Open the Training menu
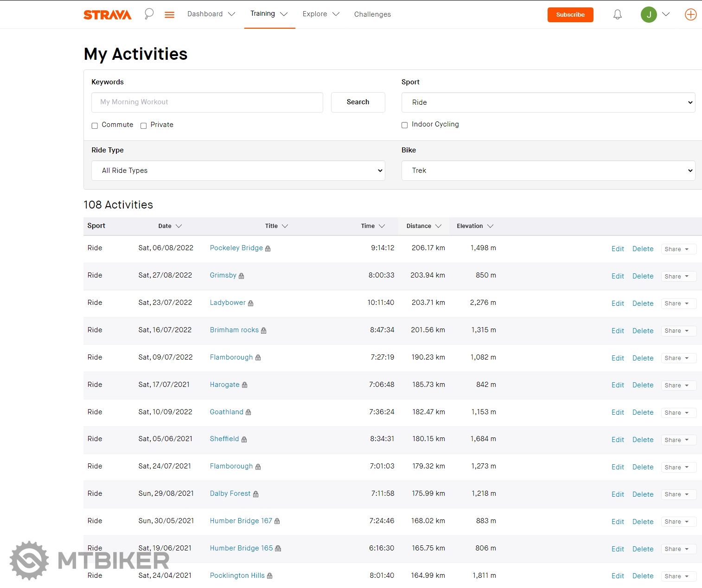Screen dimensions: 702x588 [269, 14]
